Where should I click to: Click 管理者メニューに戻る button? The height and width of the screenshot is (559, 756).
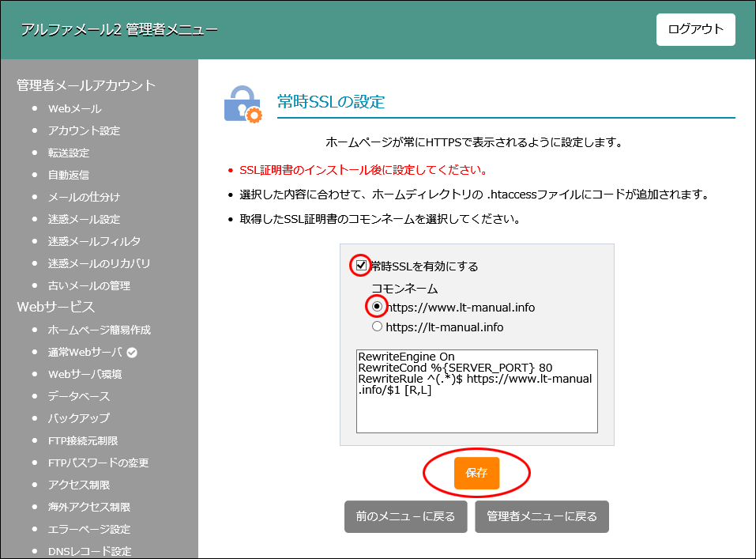541,516
